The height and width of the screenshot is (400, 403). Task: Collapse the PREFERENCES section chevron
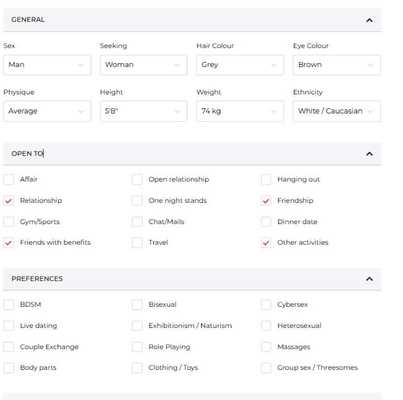[x=369, y=279]
